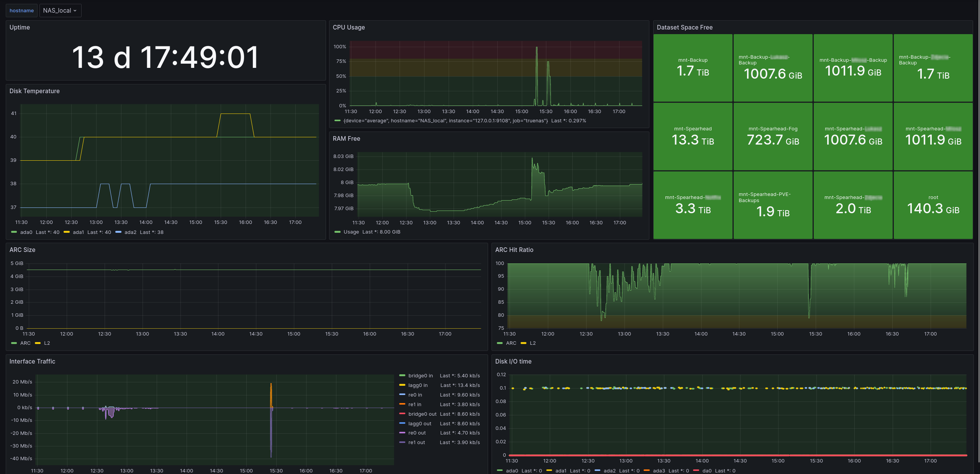Click ada0 legend color swatch in Disk Temperature
Screen dimensions: 980x474
[14, 232]
